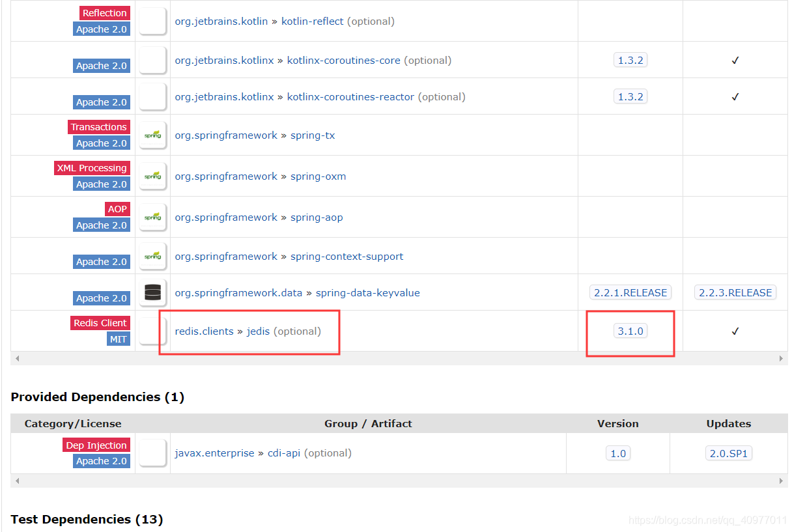792x532 pixels.
Task: Click Apache 2.0 tag in the spring-aop row
Action: point(102,225)
